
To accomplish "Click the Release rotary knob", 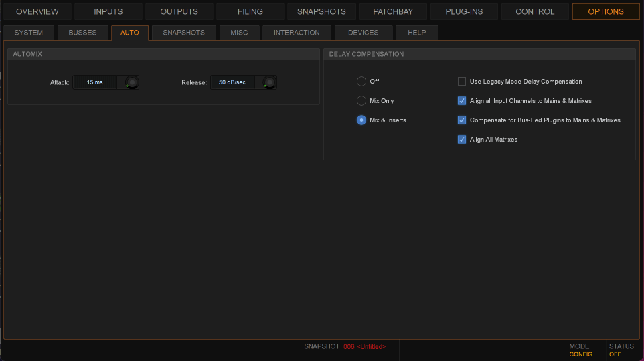I will point(269,82).
